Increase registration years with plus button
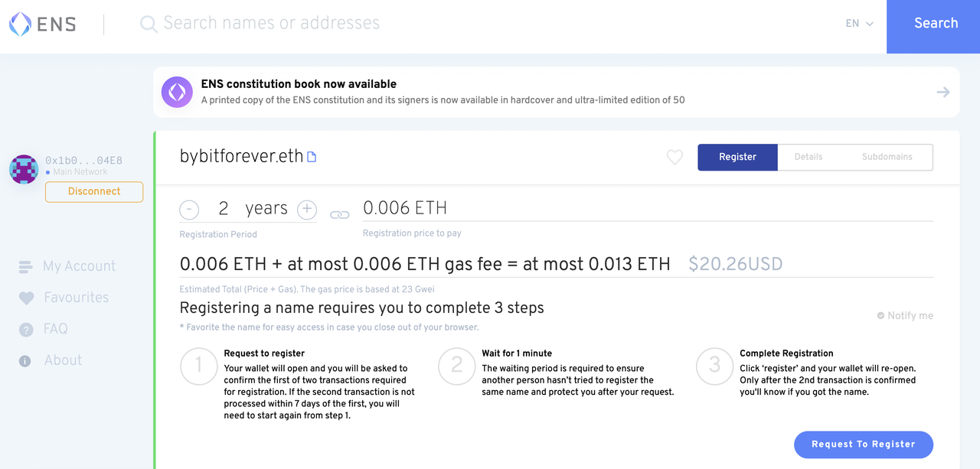The height and width of the screenshot is (469, 980). pos(306,209)
